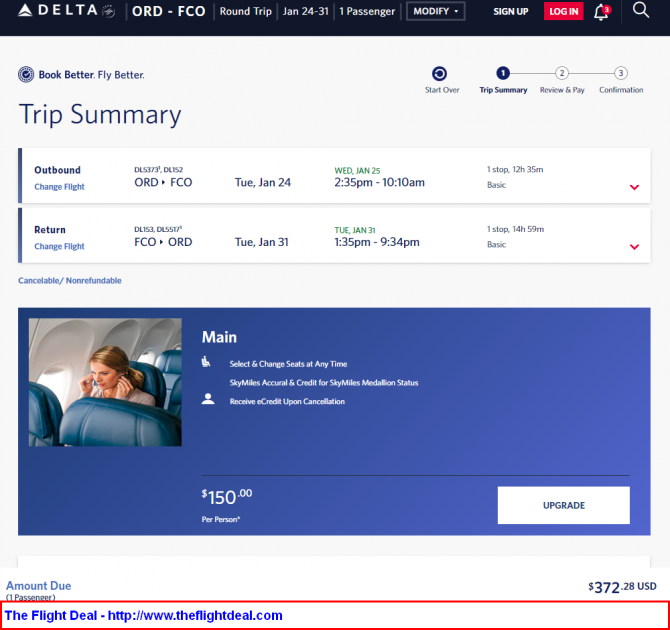The height and width of the screenshot is (630, 670).
Task: Select step 2 Review & Pay circle
Action: coord(562,73)
